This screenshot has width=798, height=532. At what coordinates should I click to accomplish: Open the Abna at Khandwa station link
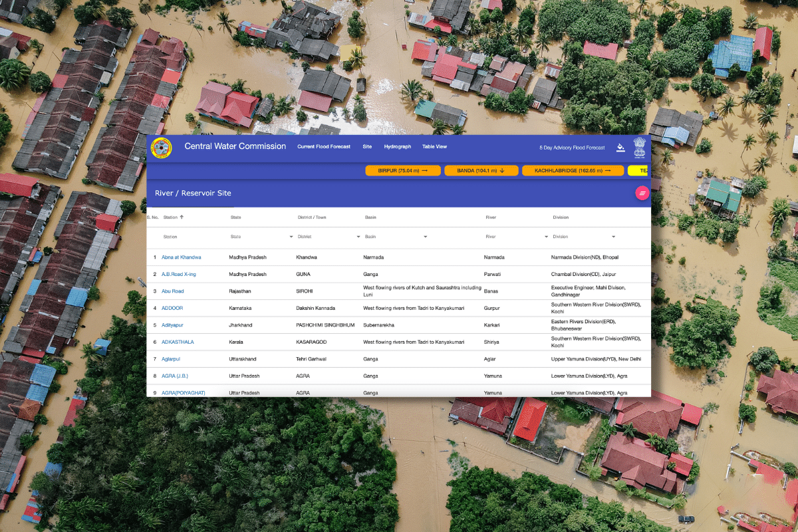[181, 257]
